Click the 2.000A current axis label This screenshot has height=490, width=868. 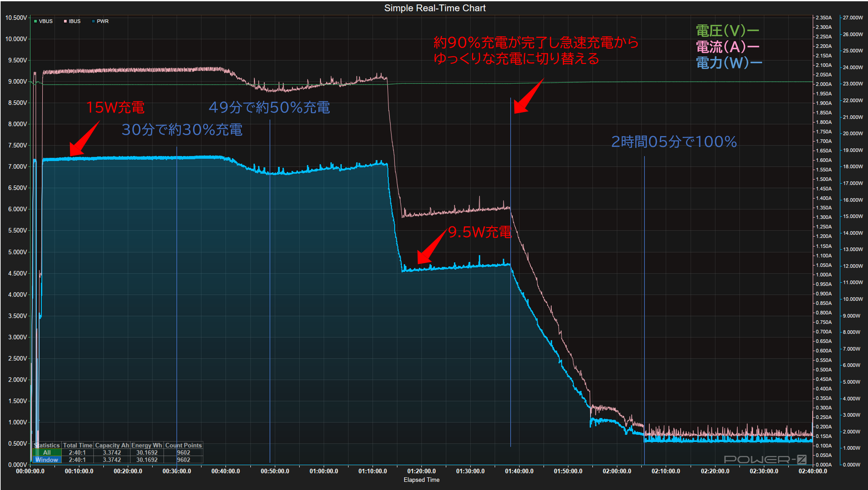(823, 84)
